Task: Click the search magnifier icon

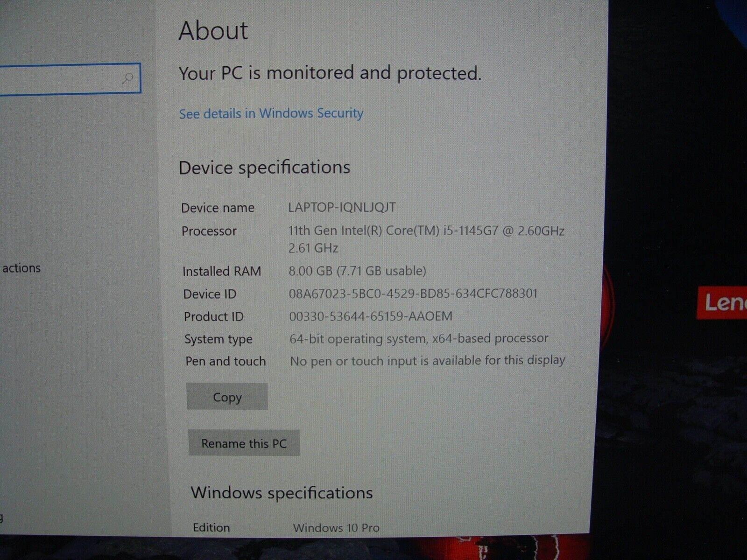Action: (127, 78)
